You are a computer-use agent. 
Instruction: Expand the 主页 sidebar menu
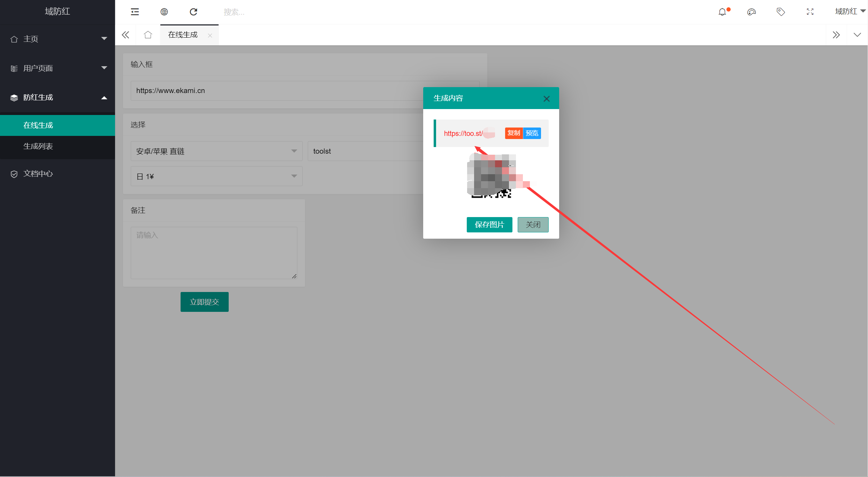point(58,39)
